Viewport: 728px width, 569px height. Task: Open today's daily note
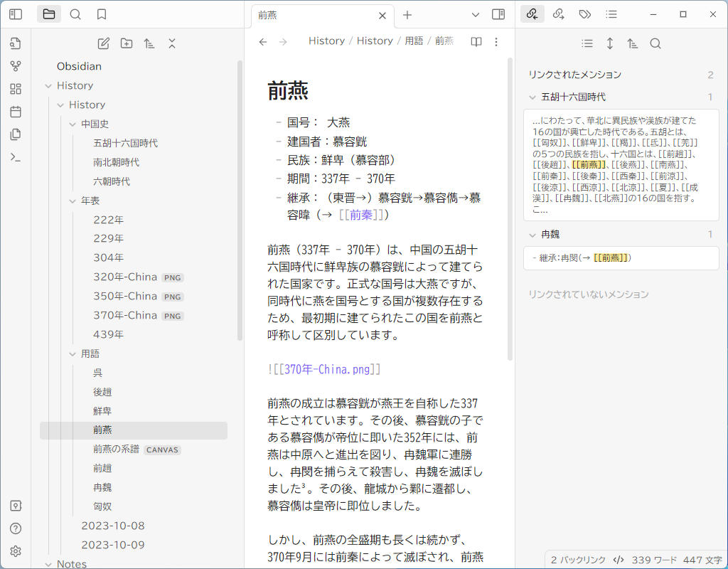(x=16, y=112)
